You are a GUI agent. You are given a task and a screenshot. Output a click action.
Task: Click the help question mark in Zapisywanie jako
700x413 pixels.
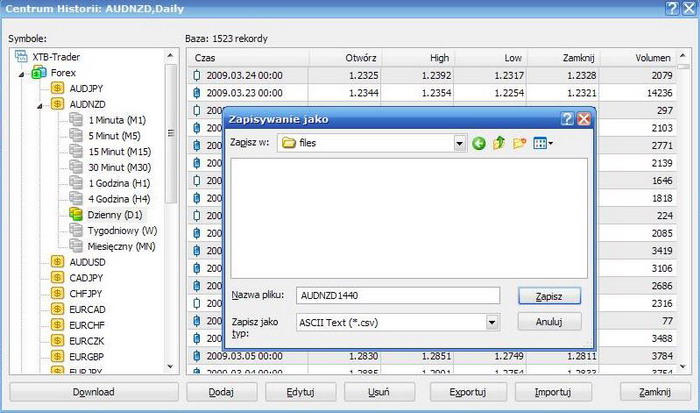pos(567,119)
